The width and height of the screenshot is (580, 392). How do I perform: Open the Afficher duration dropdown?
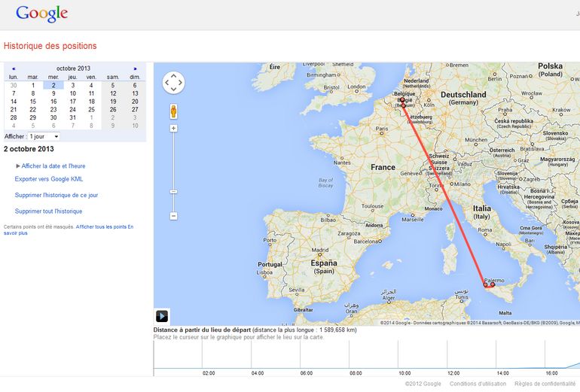(44, 136)
